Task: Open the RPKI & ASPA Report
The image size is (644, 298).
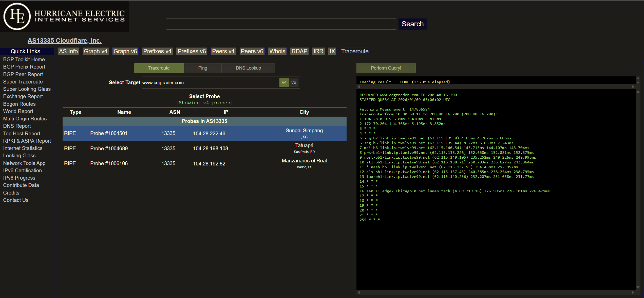Action: coord(27,141)
